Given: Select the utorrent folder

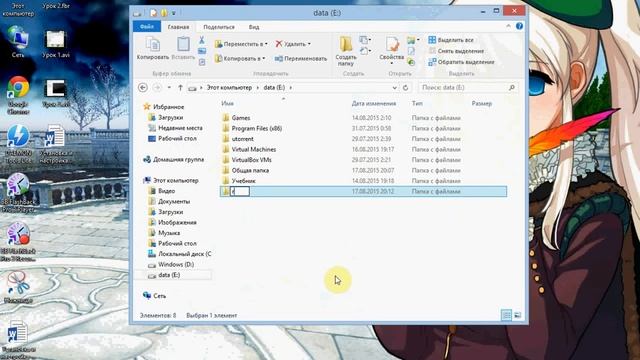Looking at the screenshot, I should pos(242,139).
